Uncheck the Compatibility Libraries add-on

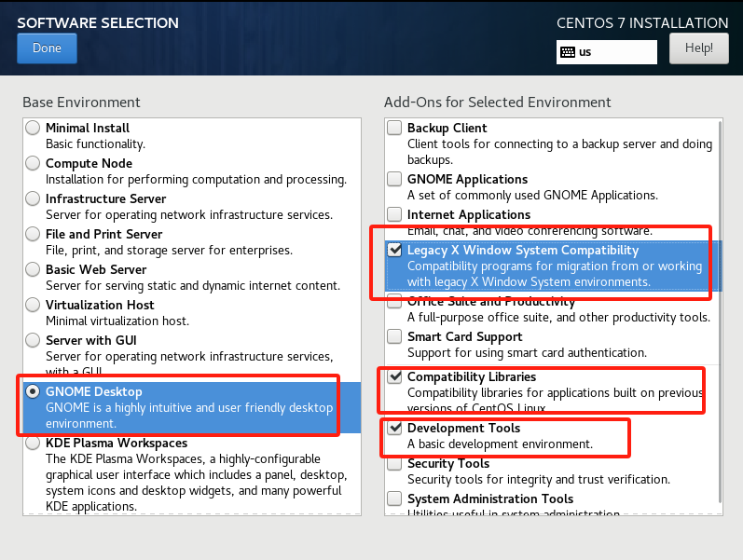[395, 377]
